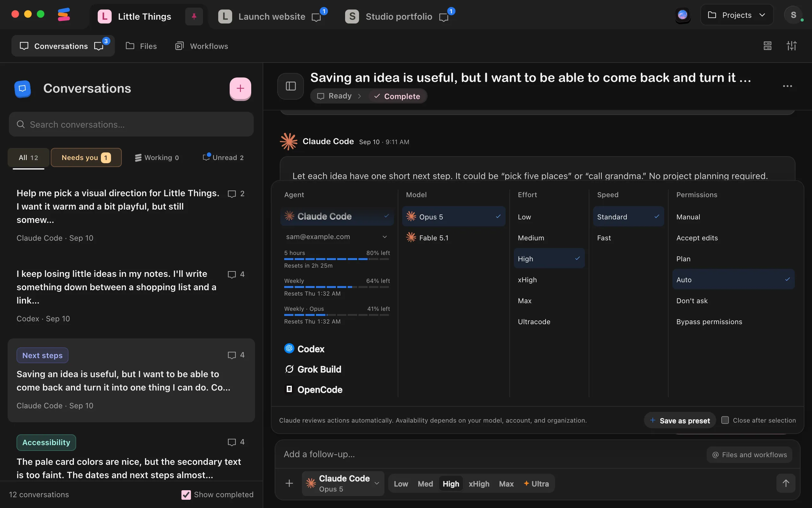Click Files and workflows button

click(x=749, y=455)
